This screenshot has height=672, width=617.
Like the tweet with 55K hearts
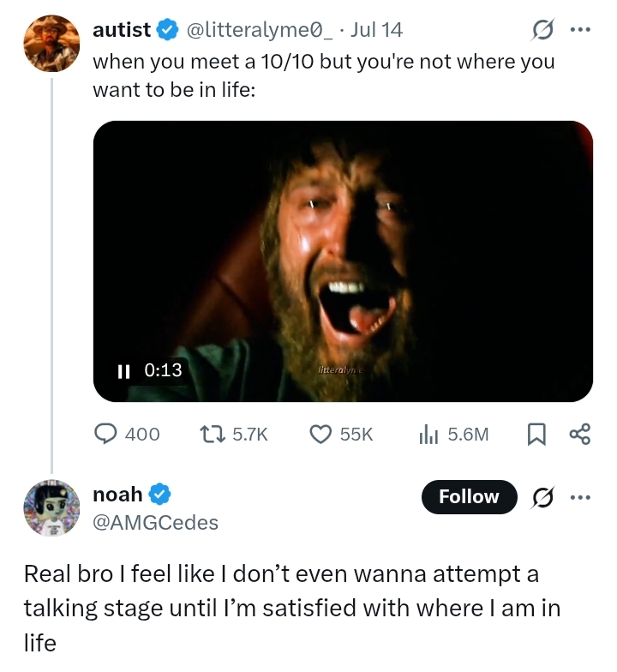pyautogui.click(x=341, y=434)
